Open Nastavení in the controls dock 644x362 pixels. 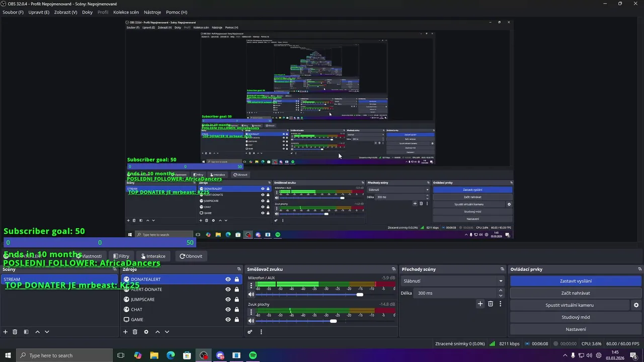pyautogui.click(x=576, y=329)
